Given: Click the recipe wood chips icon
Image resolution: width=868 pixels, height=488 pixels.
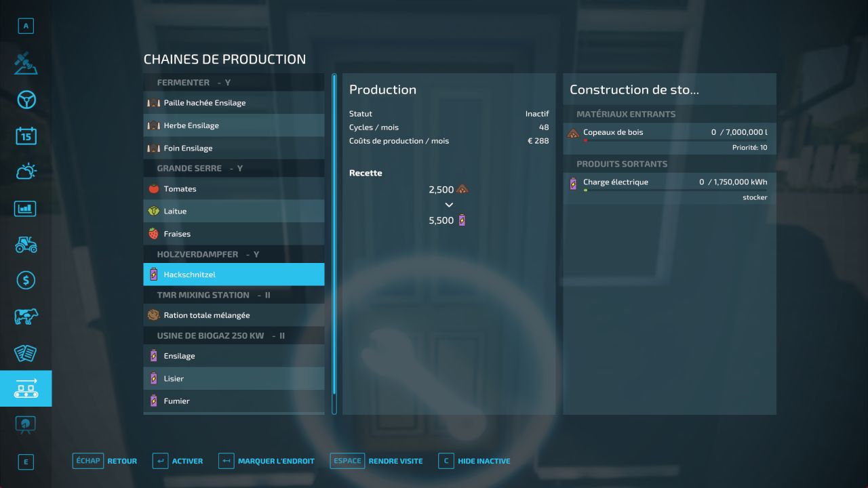Looking at the screenshot, I should [462, 190].
